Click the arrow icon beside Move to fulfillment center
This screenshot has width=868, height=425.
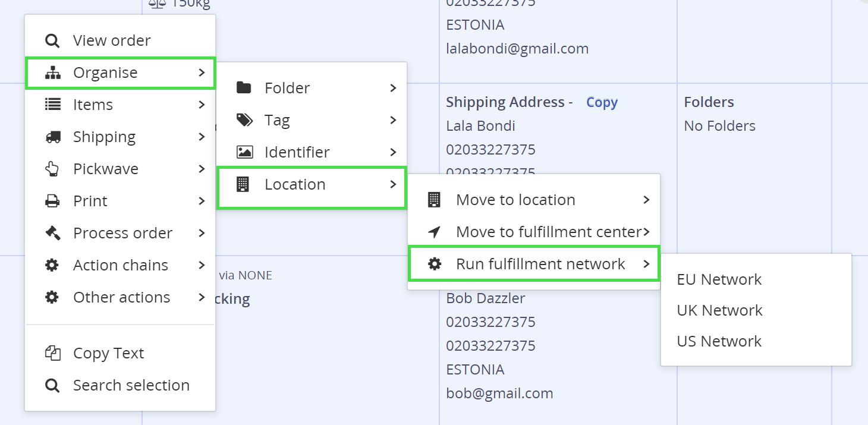435,232
